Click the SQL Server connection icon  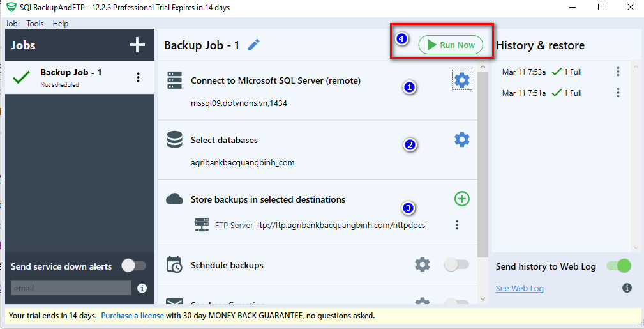pos(174,80)
